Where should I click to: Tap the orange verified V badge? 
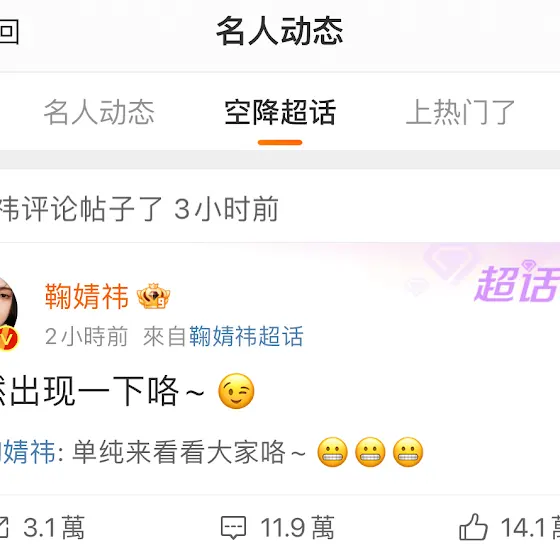tap(9, 338)
